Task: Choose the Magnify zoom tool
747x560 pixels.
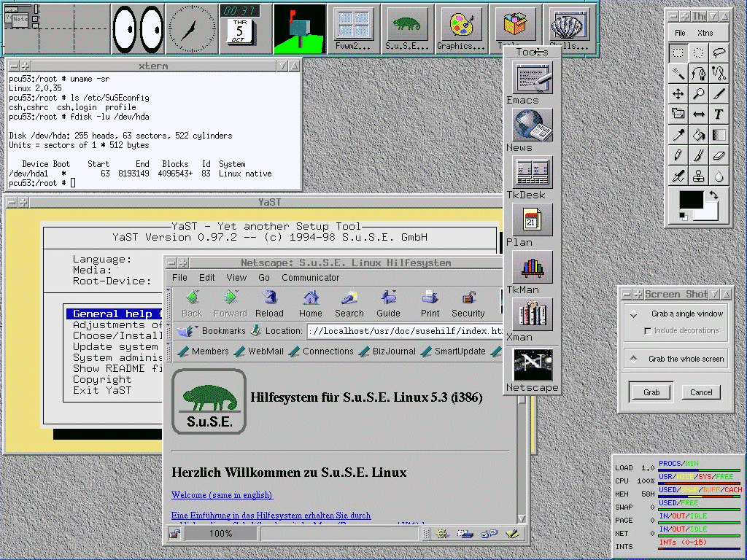Action: click(x=698, y=94)
